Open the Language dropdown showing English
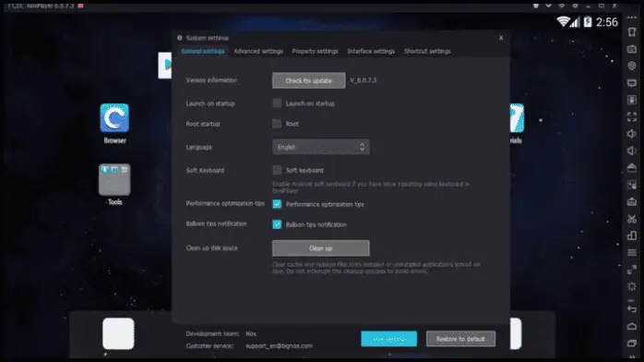Screen dimensions: 644x362 coord(321,147)
